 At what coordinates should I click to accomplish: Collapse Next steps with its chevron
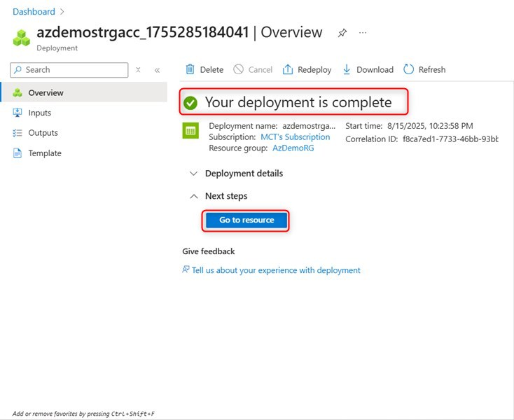point(194,196)
